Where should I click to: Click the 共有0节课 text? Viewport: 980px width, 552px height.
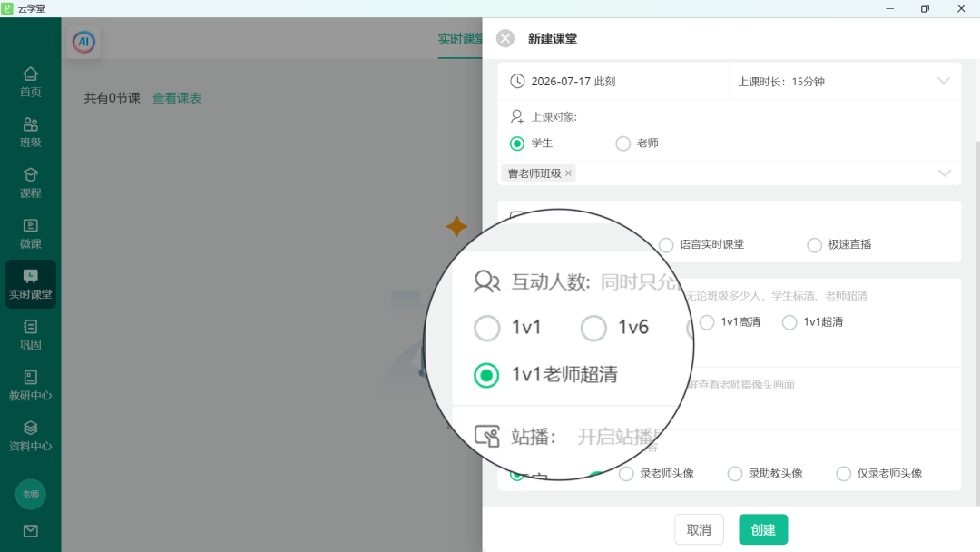coord(113,98)
